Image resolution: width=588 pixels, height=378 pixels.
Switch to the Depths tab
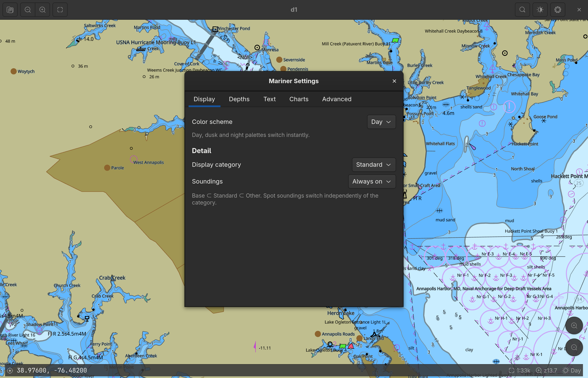pos(239,99)
